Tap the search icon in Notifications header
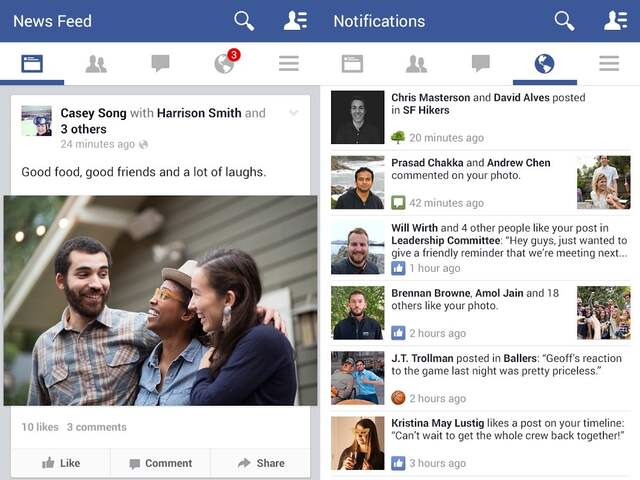Image resolution: width=640 pixels, height=480 pixels. (564, 21)
